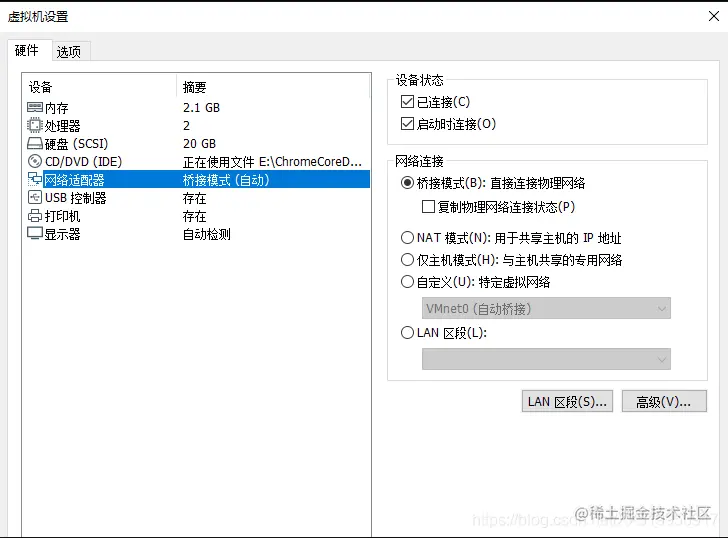This screenshot has width=728, height=538.
Task: Click the hard disk (硬盘 SCSI) icon
Action: click(35, 143)
